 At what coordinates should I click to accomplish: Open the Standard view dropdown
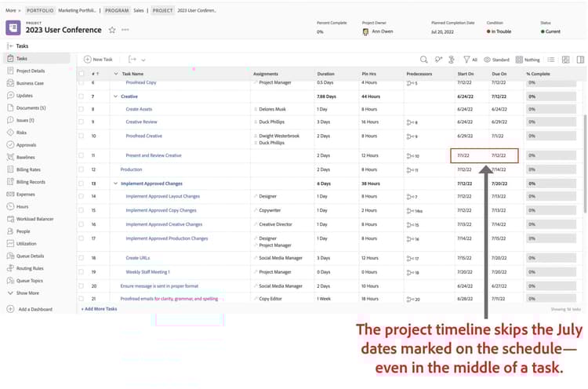pyautogui.click(x=496, y=60)
